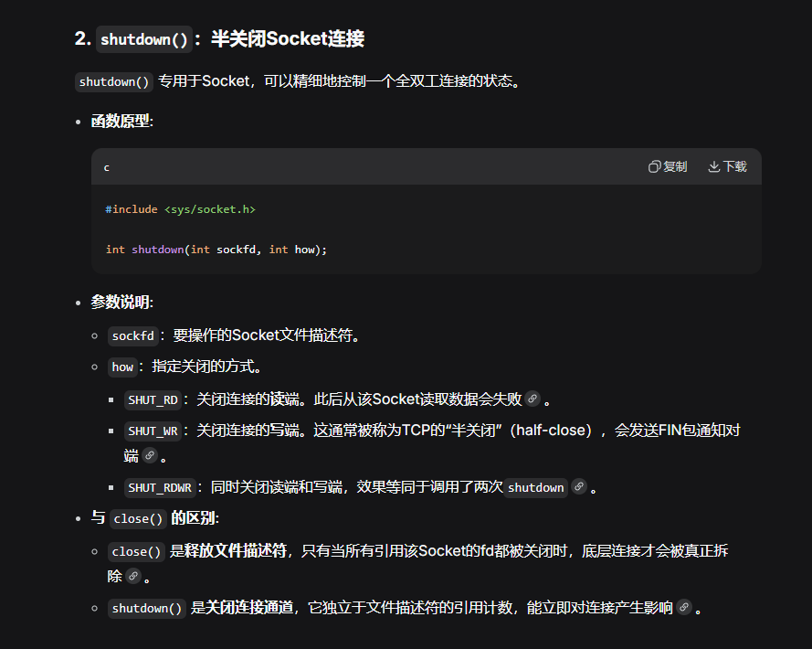Open citation link after SHUT_RDWR description
Viewport: 812px width, 649px height.
pos(579,486)
